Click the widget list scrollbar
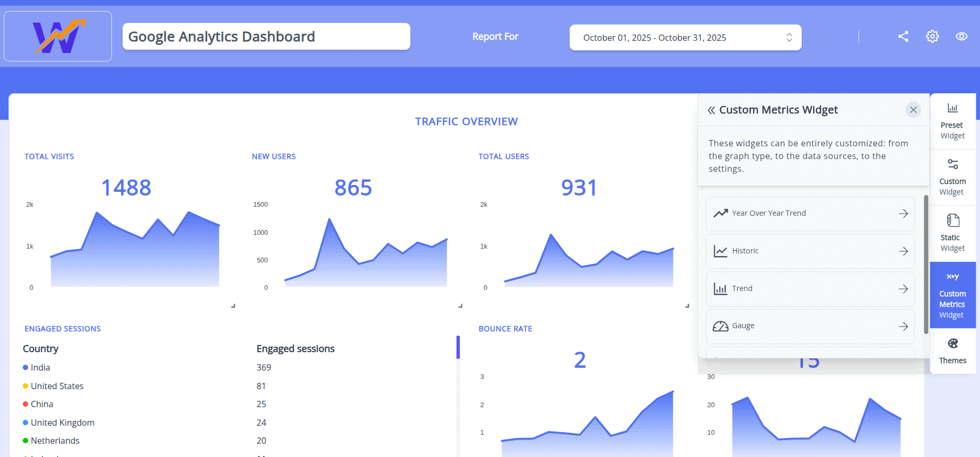The width and height of the screenshot is (980, 457). (926, 264)
